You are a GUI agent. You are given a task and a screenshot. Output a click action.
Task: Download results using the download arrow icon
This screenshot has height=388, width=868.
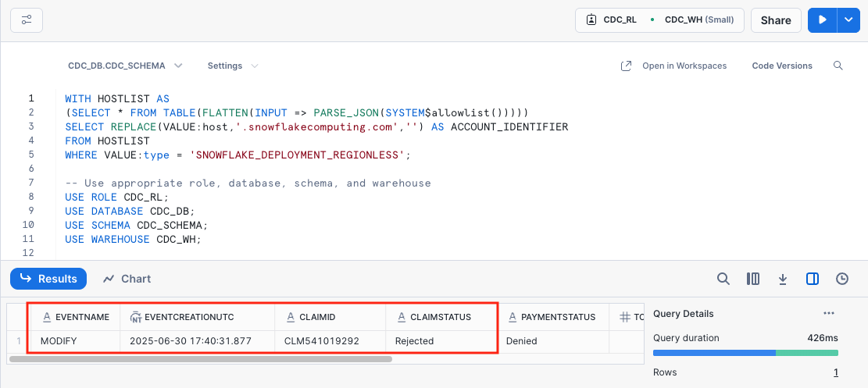tap(782, 279)
